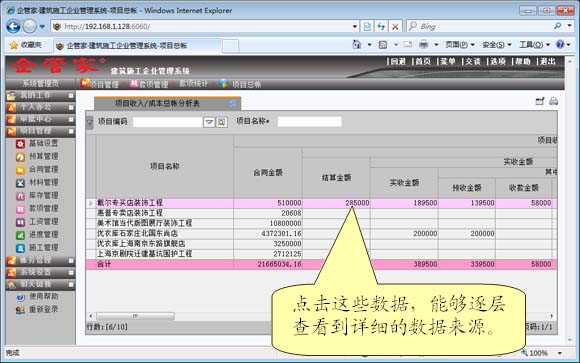Expand the 我的工作 sidebar section
This screenshot has height=363, width=580.
[x=71, y=95]
